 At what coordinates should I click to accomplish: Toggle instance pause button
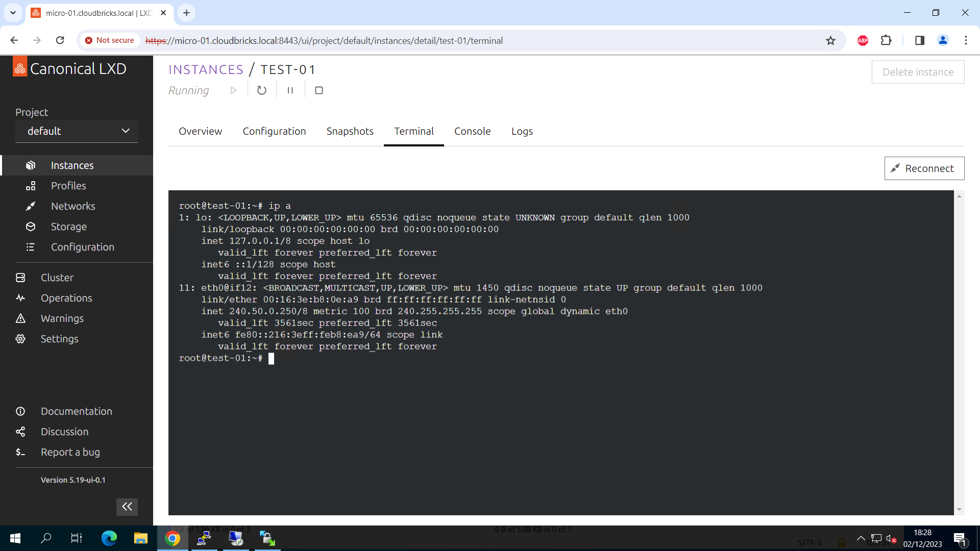[x=289, y=90]
